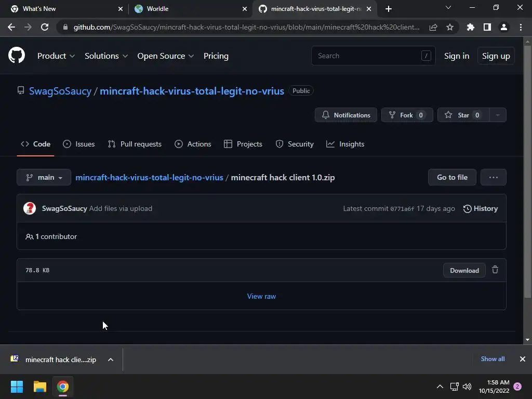The width and height of the screenshot is (532, 399).
Task: Click the browser address bar URL
Action: click(x=246, y=27)
